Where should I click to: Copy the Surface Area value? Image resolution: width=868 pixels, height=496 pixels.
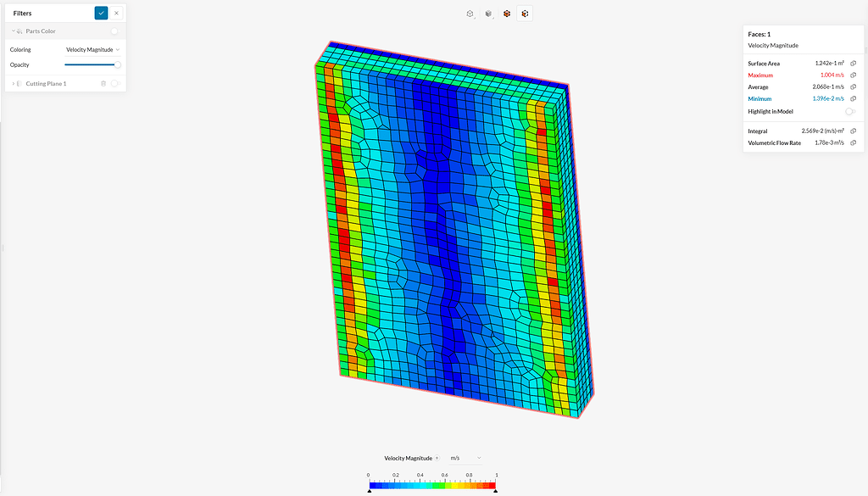(851, 63)
